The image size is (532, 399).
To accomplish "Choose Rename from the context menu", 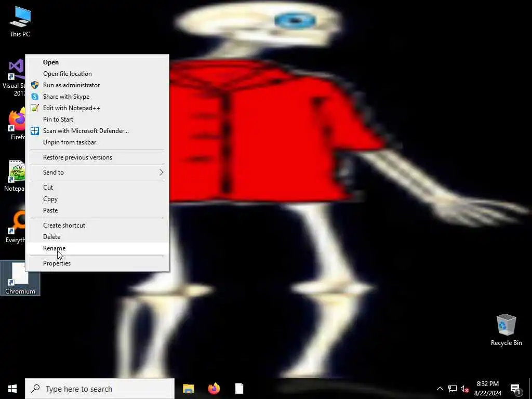I will pos(97,248).
